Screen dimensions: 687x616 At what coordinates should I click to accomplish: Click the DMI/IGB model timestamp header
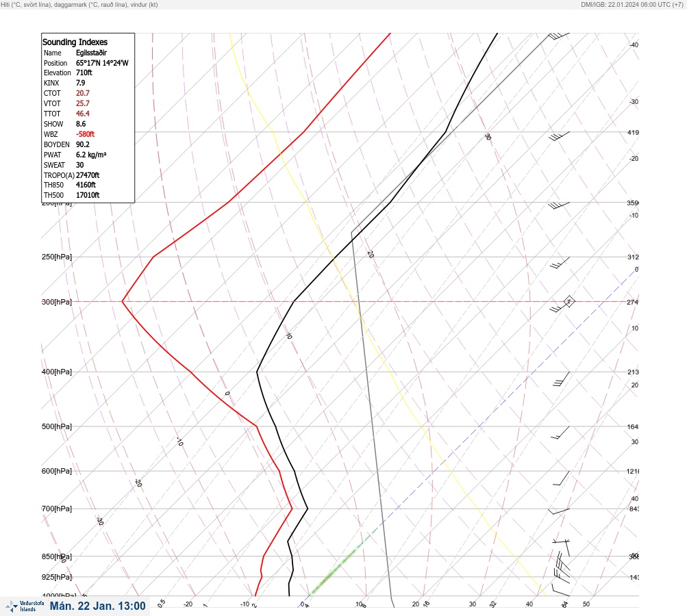click(x=632, y=4)
